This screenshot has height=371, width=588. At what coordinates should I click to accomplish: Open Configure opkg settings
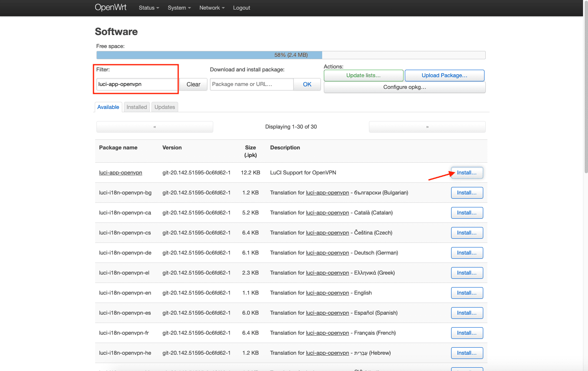tap(404, 87)
